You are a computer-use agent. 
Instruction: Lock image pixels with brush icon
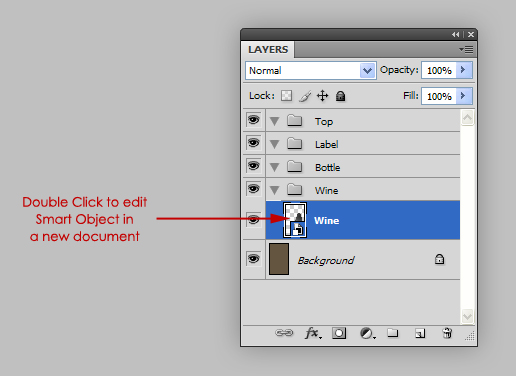point(305,96)
